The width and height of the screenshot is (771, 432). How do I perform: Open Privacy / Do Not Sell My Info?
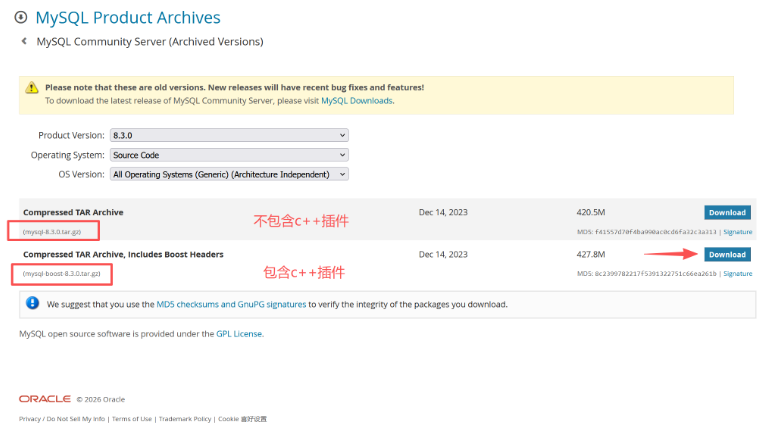point(62,419)
